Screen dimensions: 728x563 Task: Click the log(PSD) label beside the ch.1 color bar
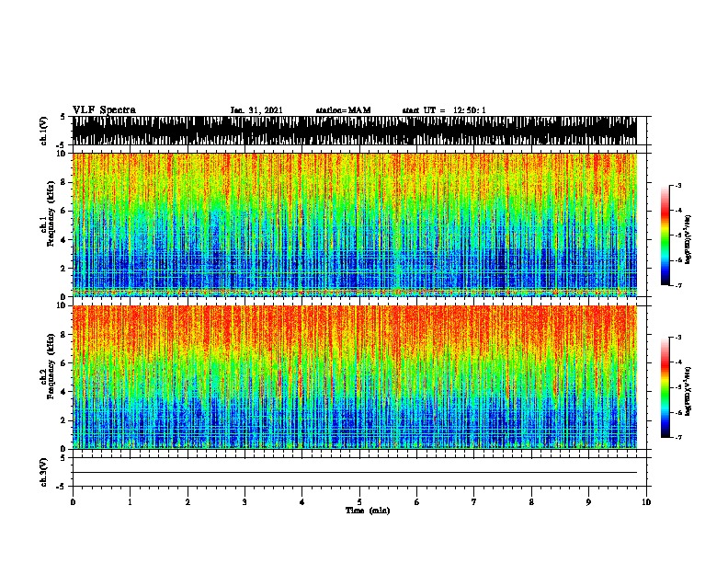[688, 240]
